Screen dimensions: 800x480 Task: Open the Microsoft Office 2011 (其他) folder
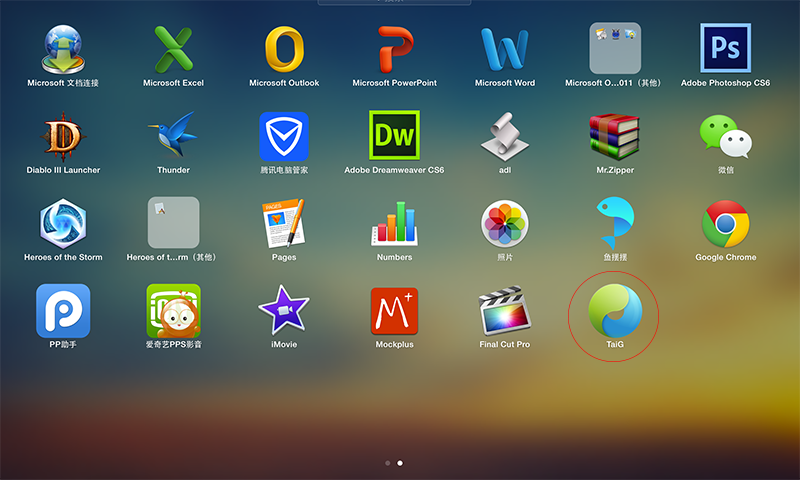[x=615, y=48]
